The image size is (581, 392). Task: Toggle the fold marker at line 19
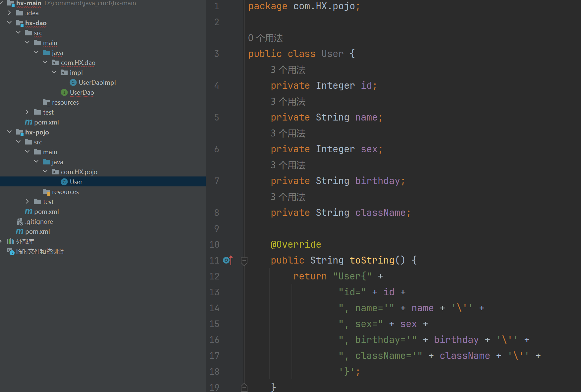pyautogui.click(x=244, y=387)
